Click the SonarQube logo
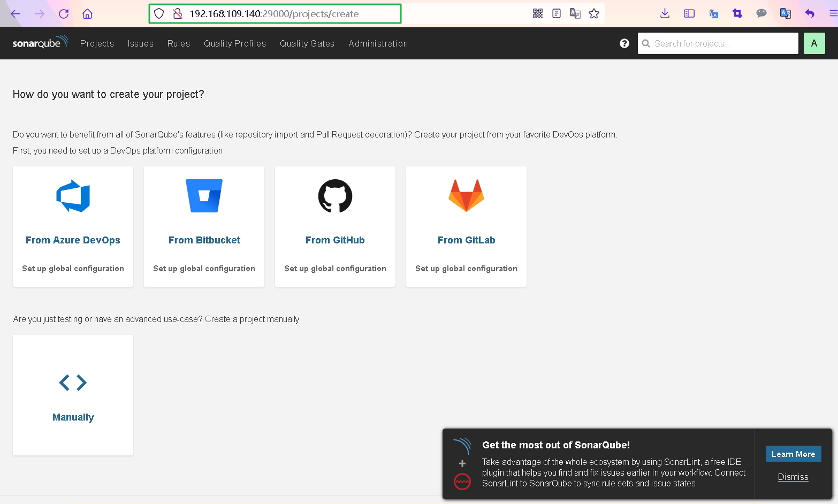Viewport: 838px width, 504px height. tap(40, 42)
